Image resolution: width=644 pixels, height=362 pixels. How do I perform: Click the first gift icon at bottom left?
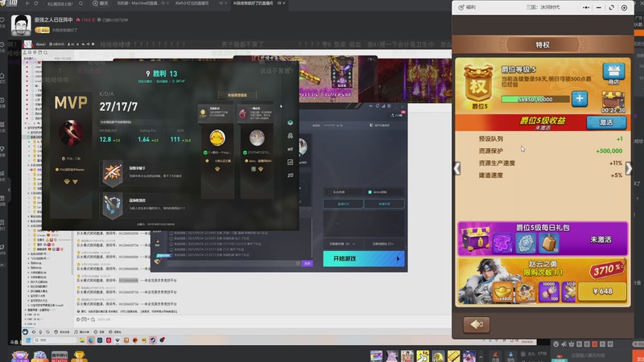point(19,356)
